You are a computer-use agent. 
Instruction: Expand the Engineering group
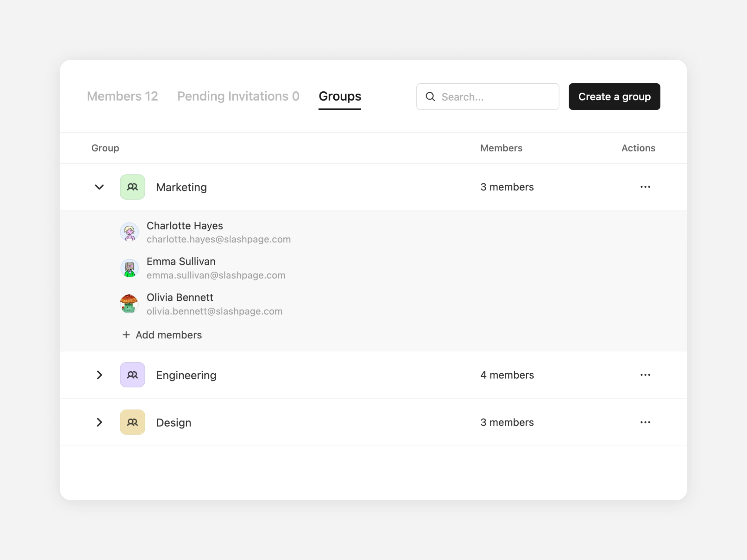tap(99, 375)
